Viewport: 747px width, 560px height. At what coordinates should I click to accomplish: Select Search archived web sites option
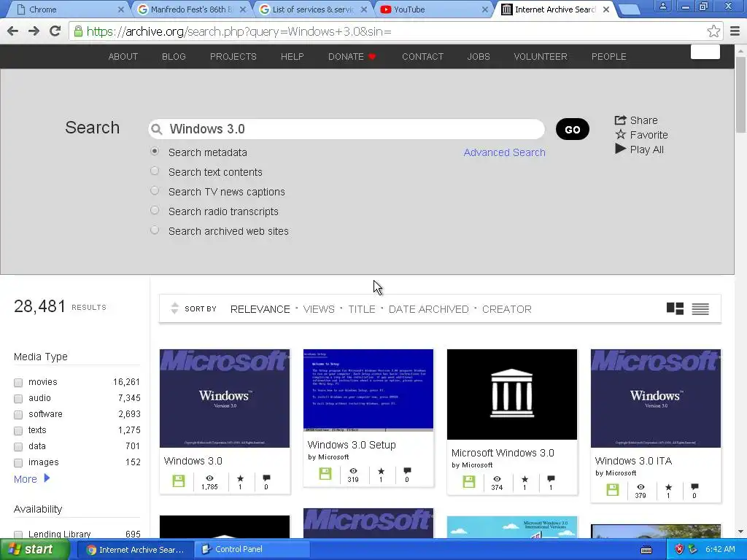[x=155, y=230]
